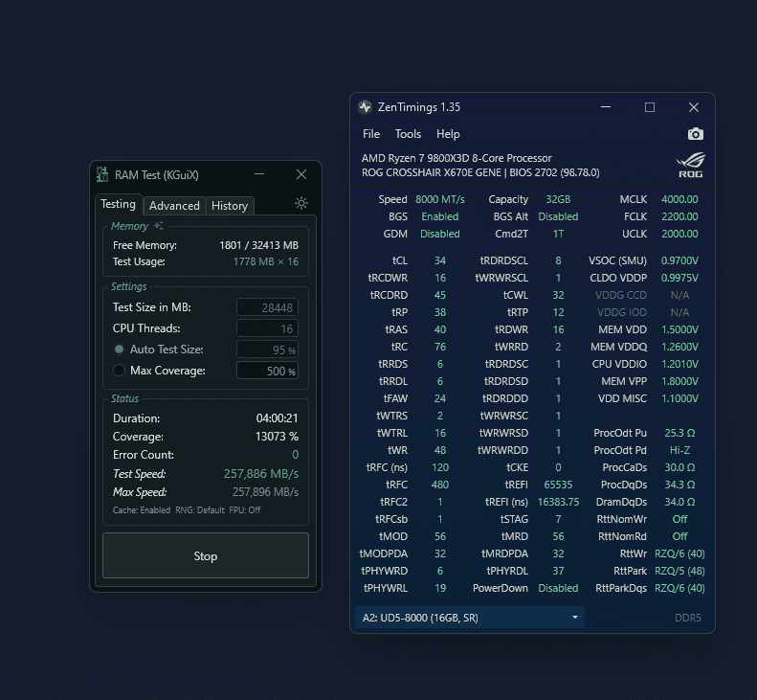Click the 257,896 MB/s max speed
Screen dimensions: 757x700
(265, 492)
